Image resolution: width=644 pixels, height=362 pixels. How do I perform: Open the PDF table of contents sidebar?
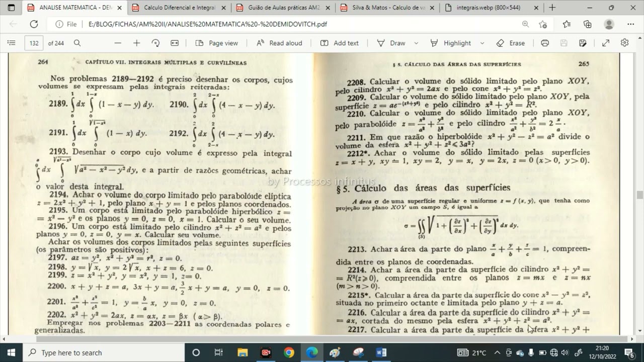(x=12, y=43)
